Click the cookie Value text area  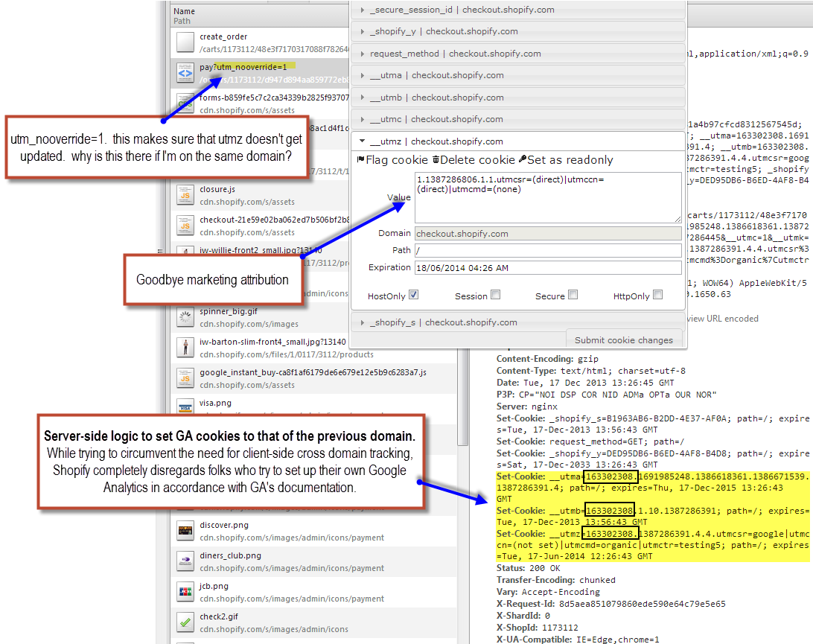tap(548, 197)
